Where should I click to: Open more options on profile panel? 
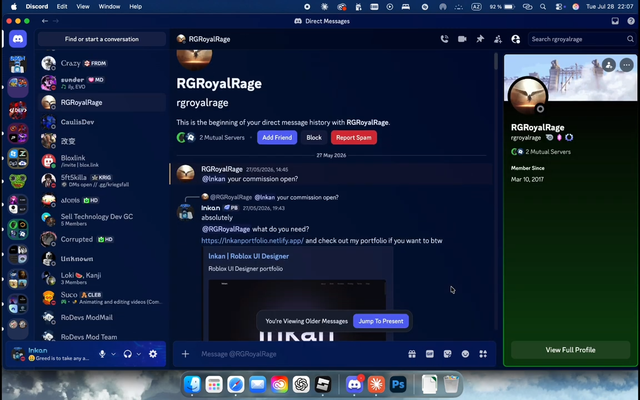pos(627,65)
